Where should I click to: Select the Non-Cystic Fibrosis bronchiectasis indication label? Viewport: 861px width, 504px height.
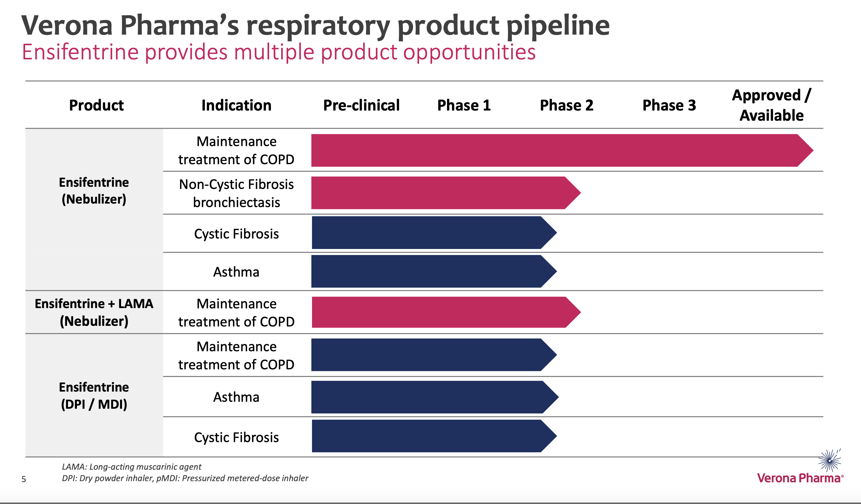tap(236, 193)
